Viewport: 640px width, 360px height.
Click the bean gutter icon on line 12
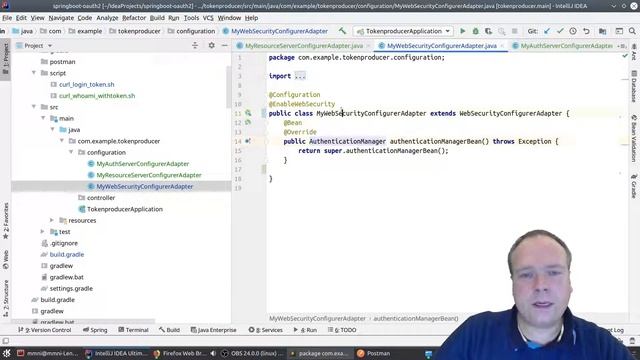pyautogui.click(x=248, y=122)
